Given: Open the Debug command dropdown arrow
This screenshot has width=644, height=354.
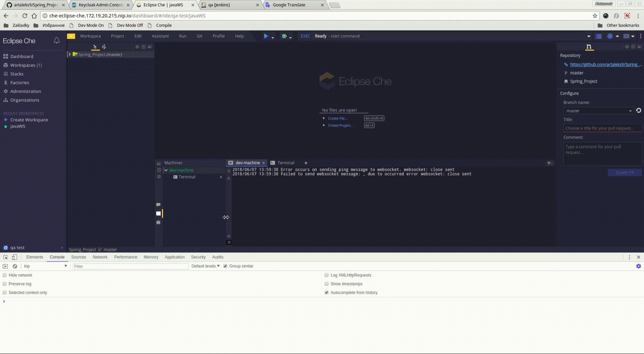Looking at the screenshot, I should (290, 38).
